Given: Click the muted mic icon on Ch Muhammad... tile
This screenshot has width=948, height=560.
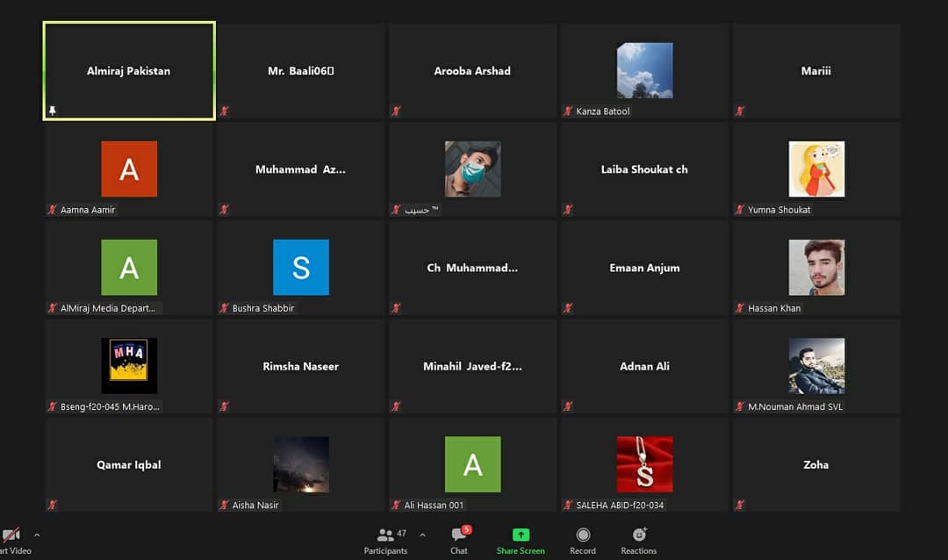Looking at the screenshot, I should (396, 308).
